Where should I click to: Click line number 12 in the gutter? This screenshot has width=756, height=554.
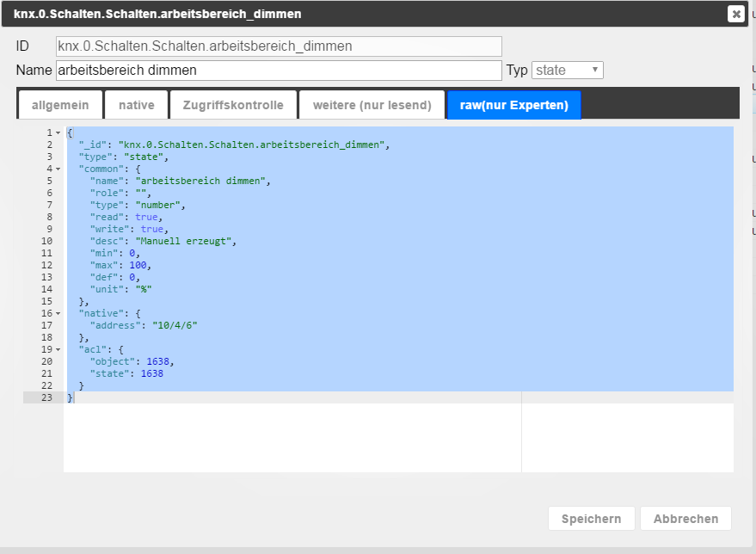[x=46, y=265]
